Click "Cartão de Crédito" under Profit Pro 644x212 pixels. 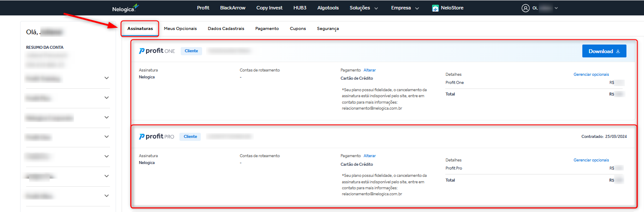coord(357,164)
